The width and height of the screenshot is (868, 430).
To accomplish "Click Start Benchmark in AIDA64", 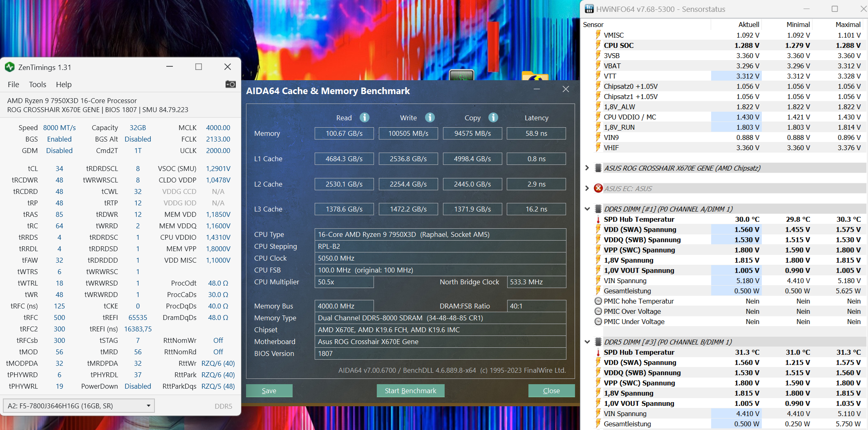I will pyautogui.click(x=410, y=391).
